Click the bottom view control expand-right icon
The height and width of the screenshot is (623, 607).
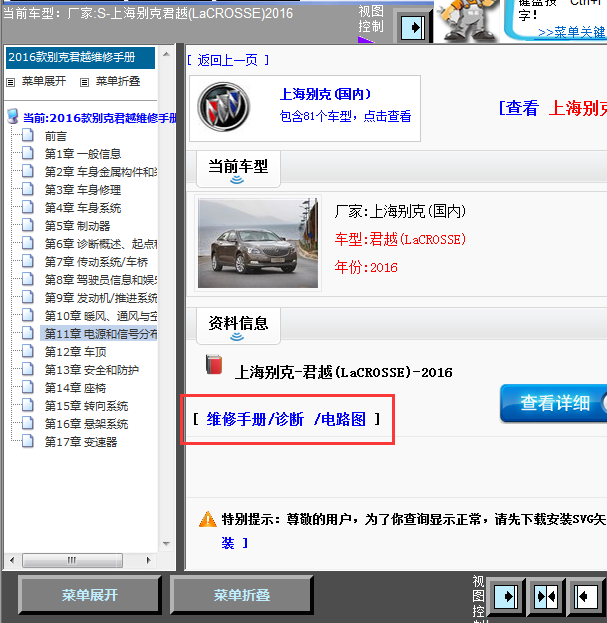(505, 596)
